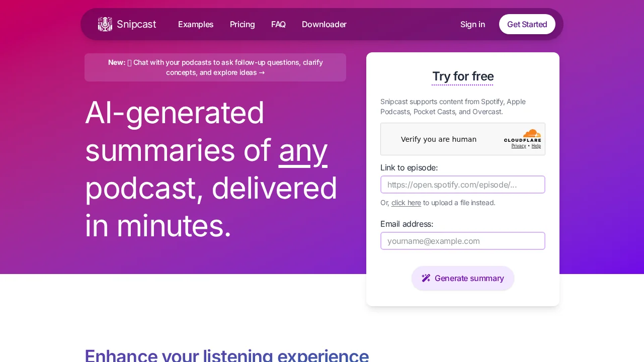The width and height of the screenshot is (644, 362).
Task: Click the 'Try for free' heading
Action: pos(462,76)
